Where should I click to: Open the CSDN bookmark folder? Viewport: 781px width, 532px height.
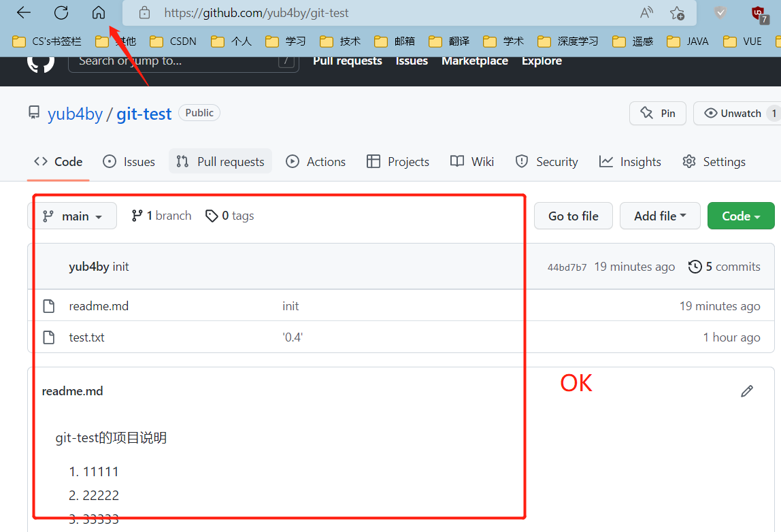173,41
